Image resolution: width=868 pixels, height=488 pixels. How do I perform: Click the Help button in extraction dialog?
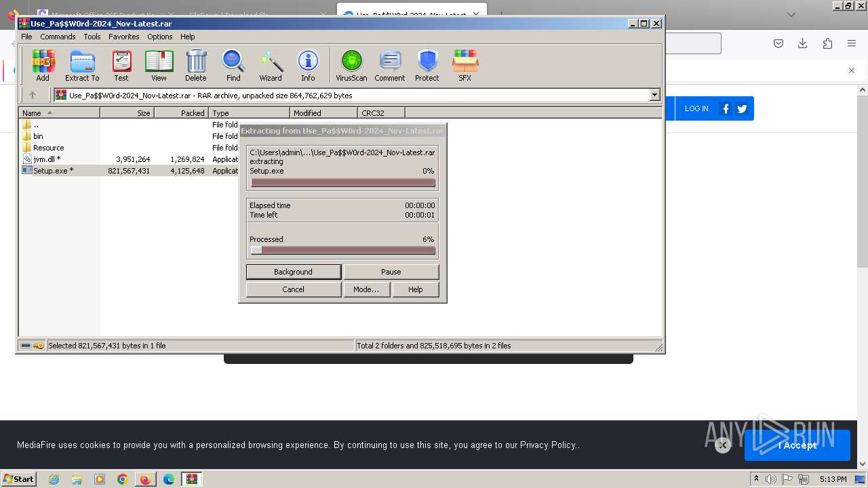(415, 289)
